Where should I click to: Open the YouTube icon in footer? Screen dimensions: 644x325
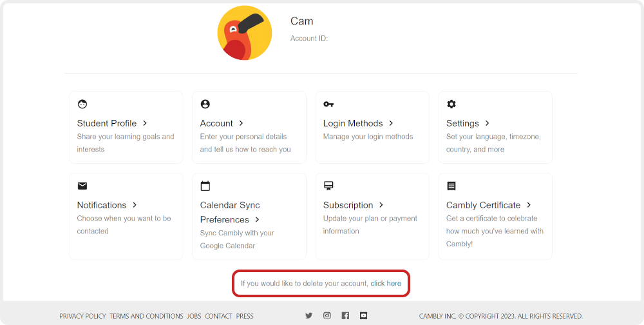[364, 316]
